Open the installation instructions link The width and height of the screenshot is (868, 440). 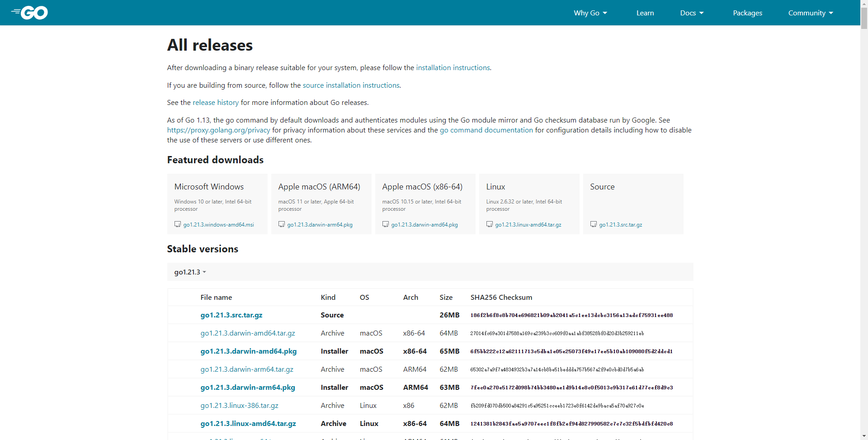click(453, 67)
